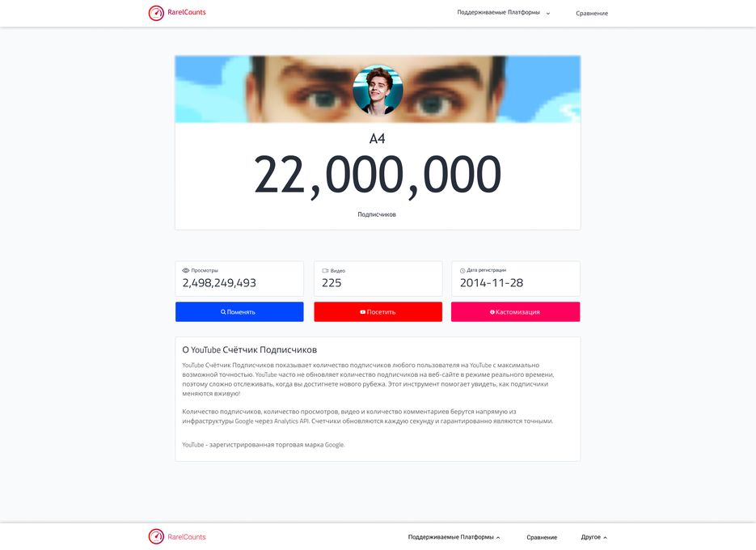This screenshot has height=550, width=756.
Task: Click the YouTube icon on Посетить button
Action: [x=362, y=312]
